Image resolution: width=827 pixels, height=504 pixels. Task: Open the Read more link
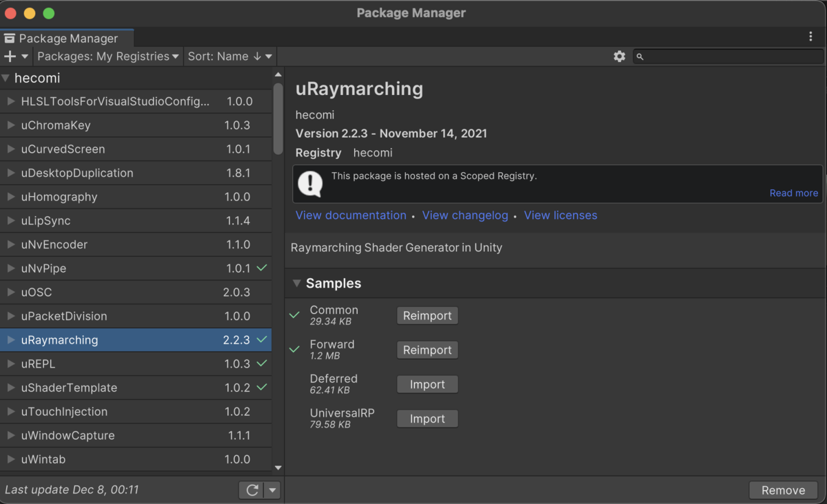tap(794, 193)
